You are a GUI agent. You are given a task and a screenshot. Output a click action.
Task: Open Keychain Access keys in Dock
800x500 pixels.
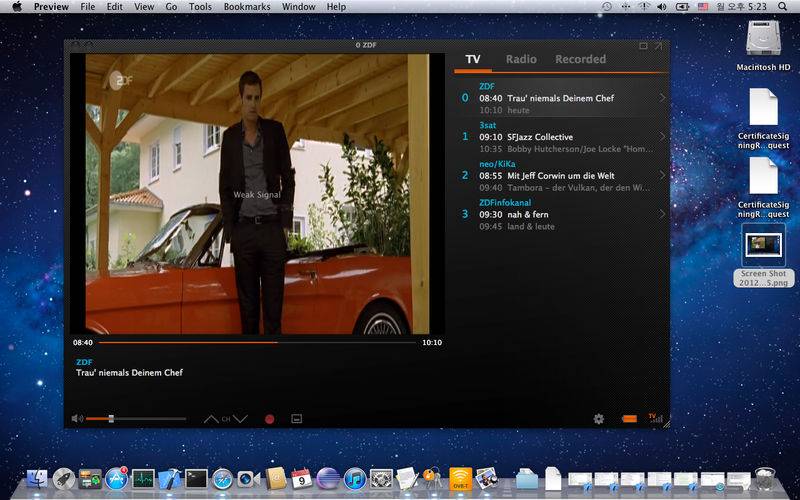pyautogui.click(x=433, y=478)
